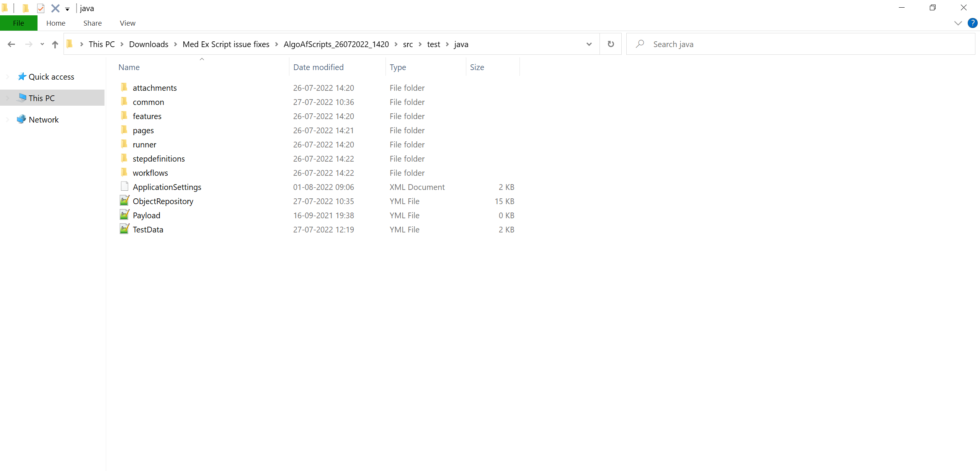Click the ObjectRepository YML file icon
The image size is (980, 471).
[x=124, y=201]
